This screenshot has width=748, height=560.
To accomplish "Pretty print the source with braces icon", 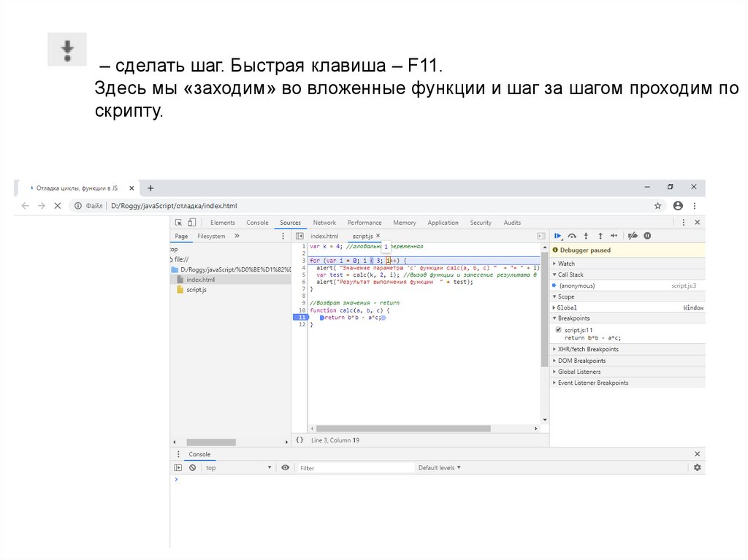I will (x=299, y=440).
